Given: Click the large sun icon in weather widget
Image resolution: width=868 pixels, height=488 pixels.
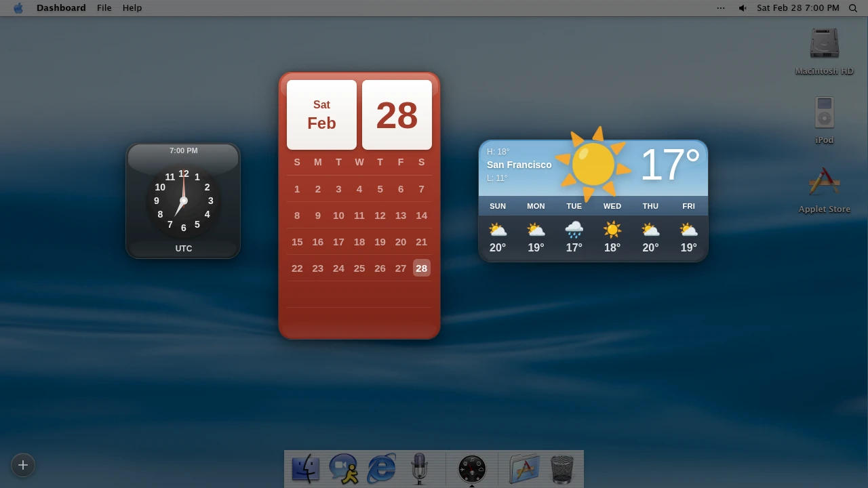Looking at the screenshot, I should pos(593,163).
